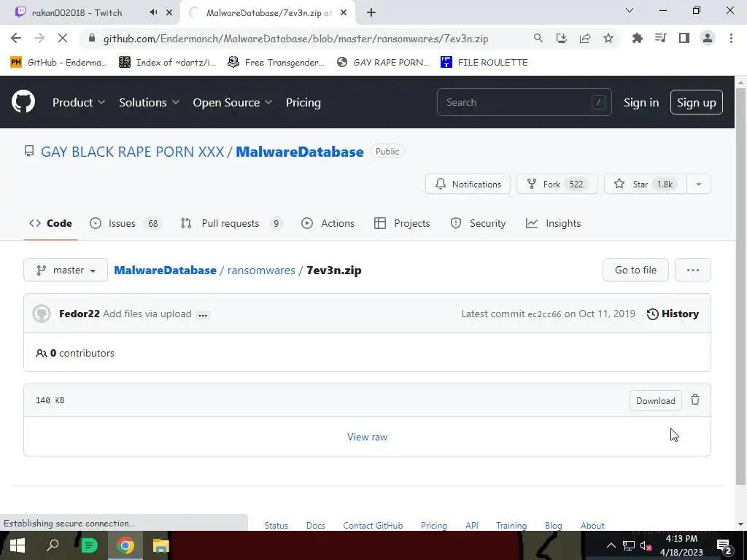Screen dimensions: 747x560
Task: Open the commit History link
Action: click(673, 314)
